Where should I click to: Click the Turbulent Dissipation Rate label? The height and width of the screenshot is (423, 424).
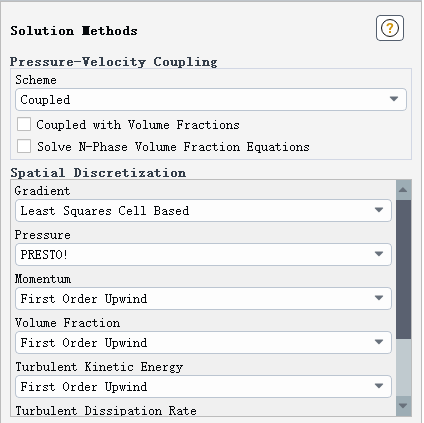tap(106, 411)
